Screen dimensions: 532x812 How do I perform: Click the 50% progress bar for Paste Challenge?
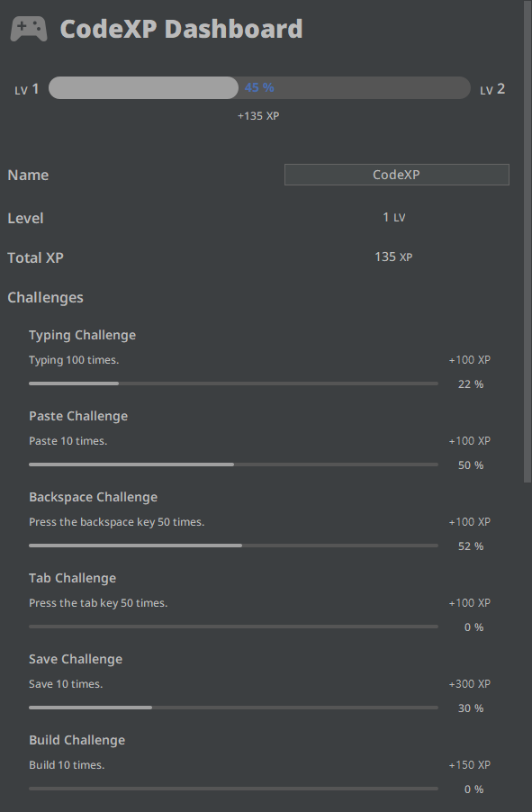[x=233, y=464]
